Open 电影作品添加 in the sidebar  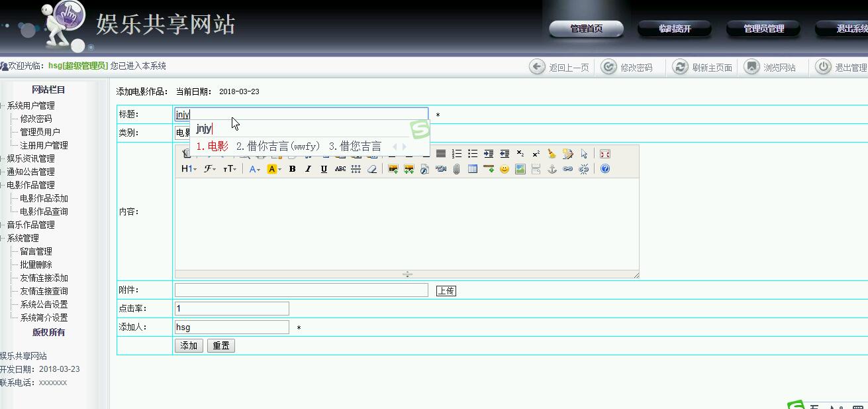click(44, 198)
